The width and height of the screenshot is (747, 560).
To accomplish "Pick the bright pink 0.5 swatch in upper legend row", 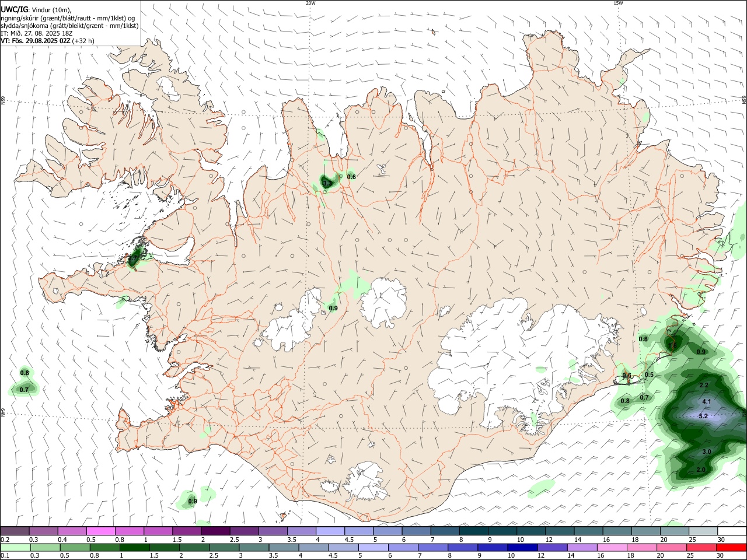I will click(x=100, y=531).
